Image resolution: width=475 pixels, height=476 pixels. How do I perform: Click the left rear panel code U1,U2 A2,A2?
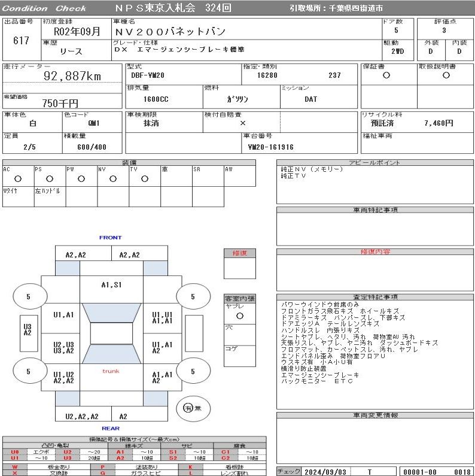pos(63,378)
